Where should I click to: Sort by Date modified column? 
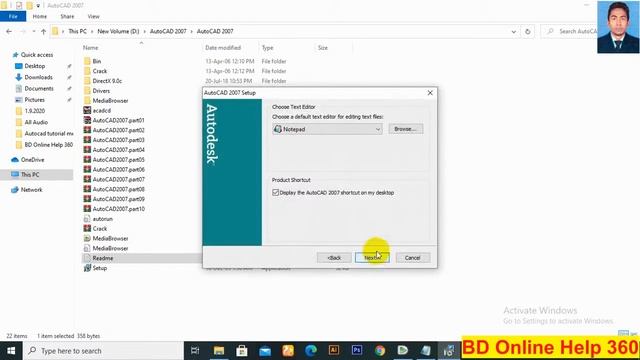point(223,48)
